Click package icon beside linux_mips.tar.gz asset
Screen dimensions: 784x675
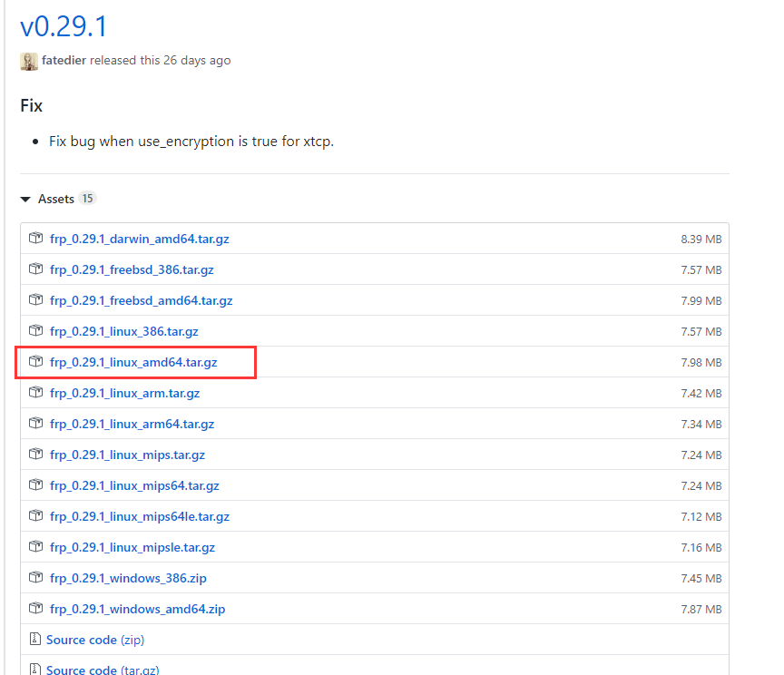click(36, 454)
